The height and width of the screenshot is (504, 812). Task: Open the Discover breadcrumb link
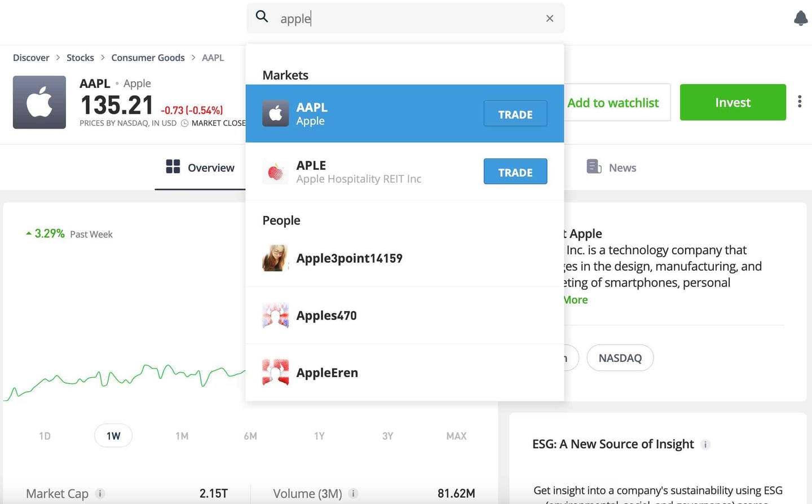tap(31, 57)
